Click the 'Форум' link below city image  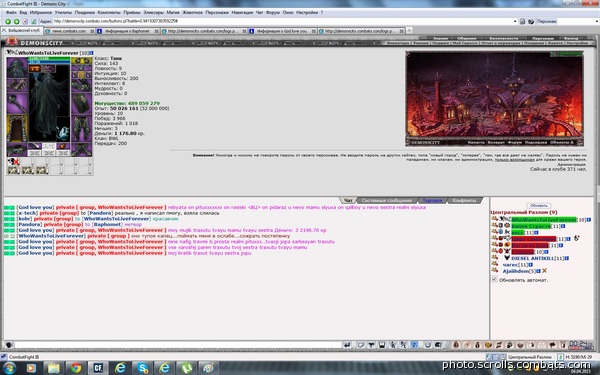click(x=514, y=143)
